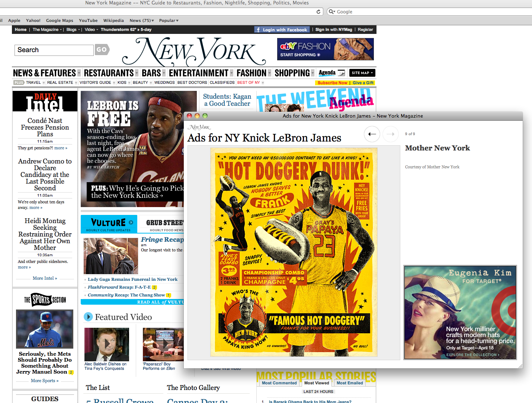Viewport: 532px width, 403px height.
Task: Click the Eugenia Kim for Target ad
Action: tap(460, 312)
